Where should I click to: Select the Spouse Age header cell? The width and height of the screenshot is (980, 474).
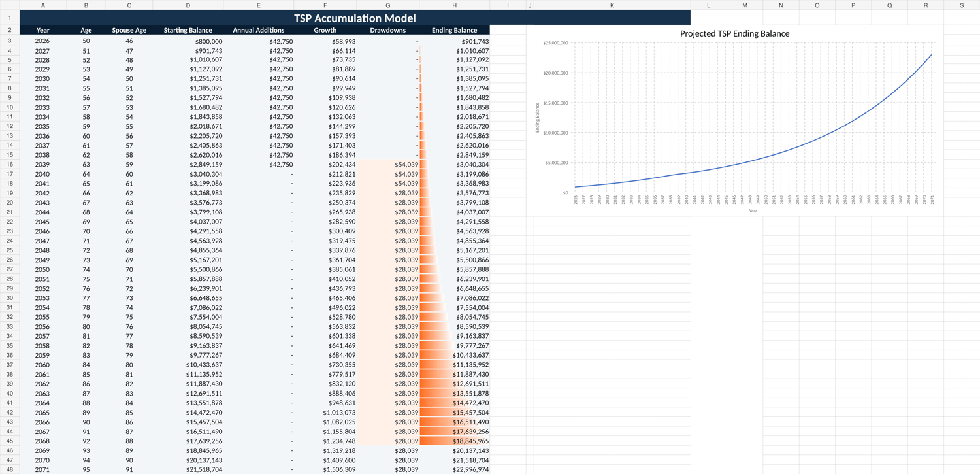point(129,30)
